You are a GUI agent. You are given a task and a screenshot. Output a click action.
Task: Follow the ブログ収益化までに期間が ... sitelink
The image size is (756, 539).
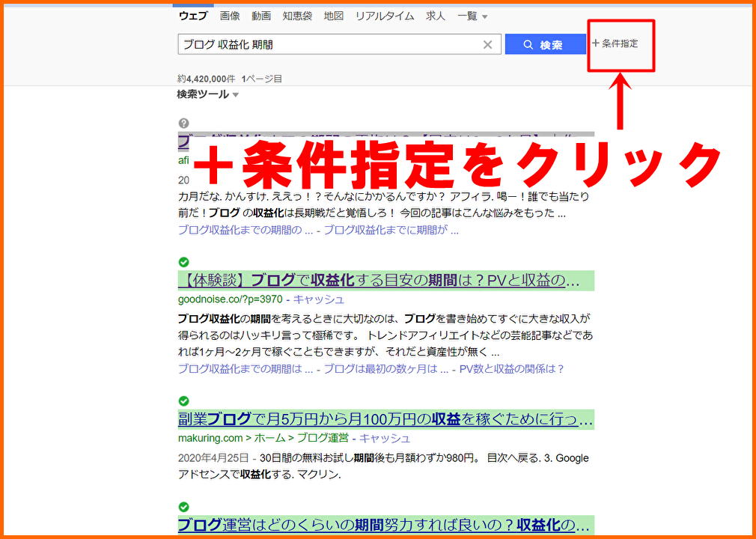(391, 230)
